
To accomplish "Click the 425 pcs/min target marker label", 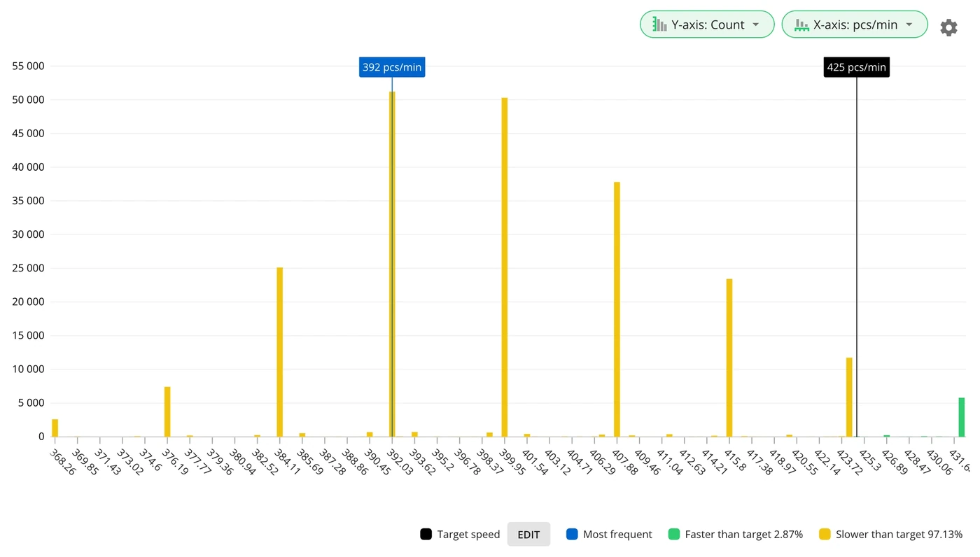I will [x=857, y=67].
